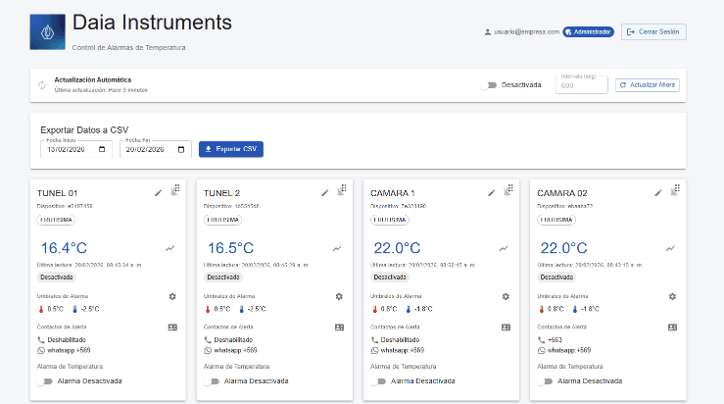Open alert contacts for TUNEL 01

[x=173, y=327]
